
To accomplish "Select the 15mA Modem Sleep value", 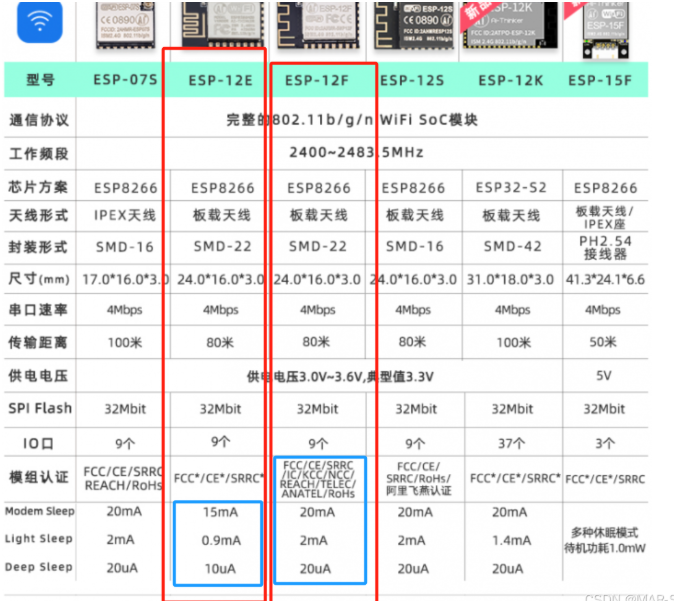I will 220,512.
